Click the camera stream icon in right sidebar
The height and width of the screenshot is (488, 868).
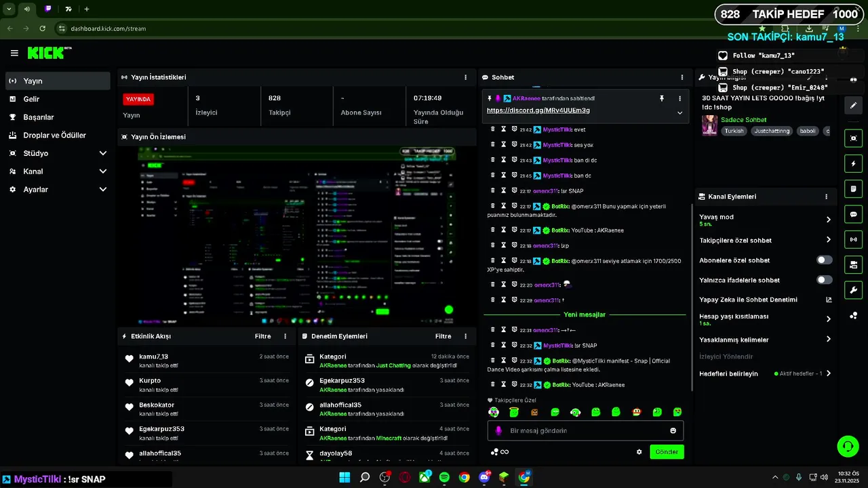coord(853,264)
